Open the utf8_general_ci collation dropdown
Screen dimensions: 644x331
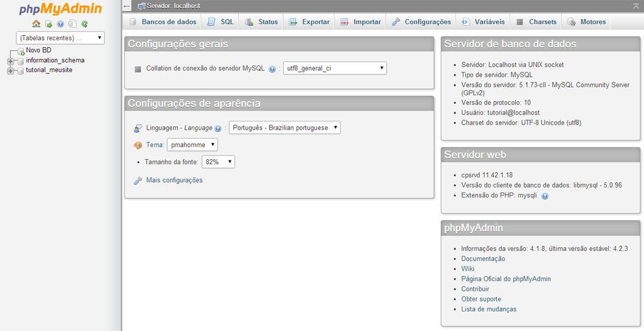pos(335,68)
